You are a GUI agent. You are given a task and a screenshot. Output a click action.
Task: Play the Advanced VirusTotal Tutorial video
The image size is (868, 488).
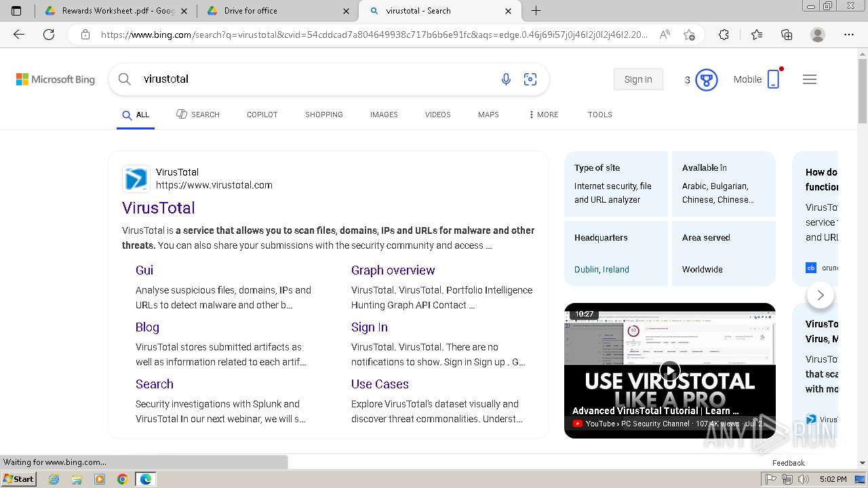(670, 371)
